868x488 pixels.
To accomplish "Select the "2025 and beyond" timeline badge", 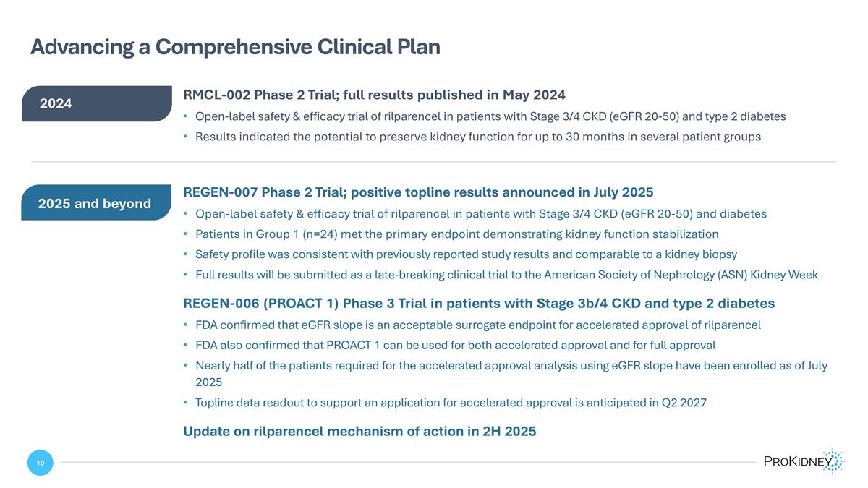I will pyautogui.click(x=95, y=203).
